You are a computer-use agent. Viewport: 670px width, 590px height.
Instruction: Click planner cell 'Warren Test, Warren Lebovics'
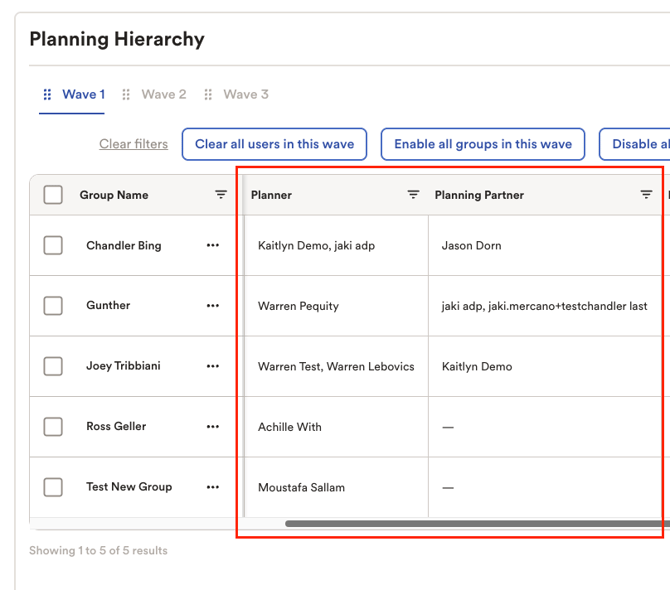pos(336,367)
